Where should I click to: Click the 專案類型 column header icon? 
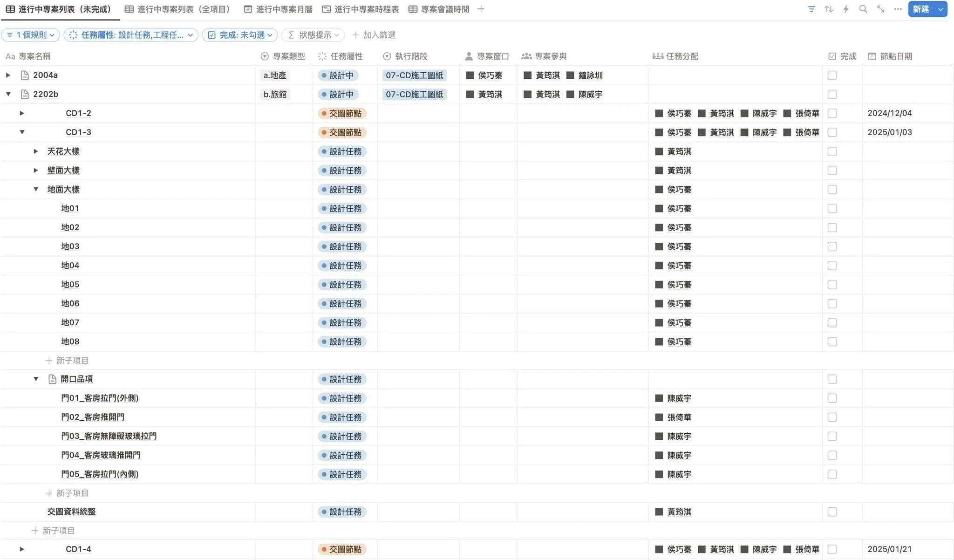coord(265,56)
